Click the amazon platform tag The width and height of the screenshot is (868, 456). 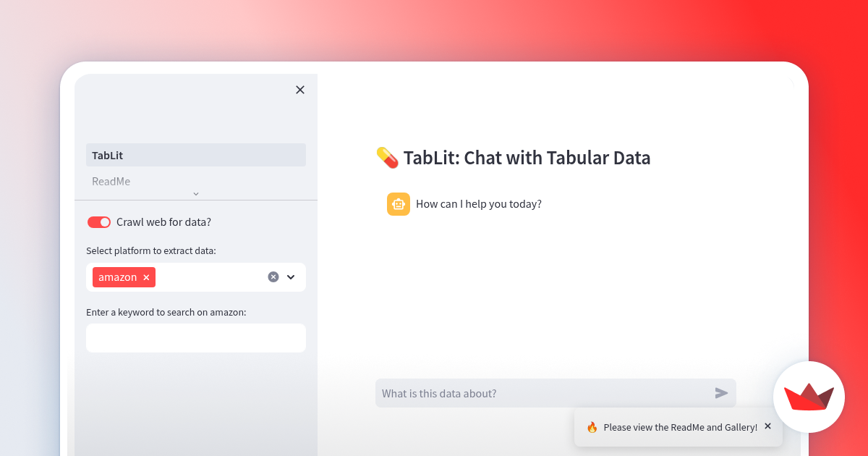coord(117,277)
